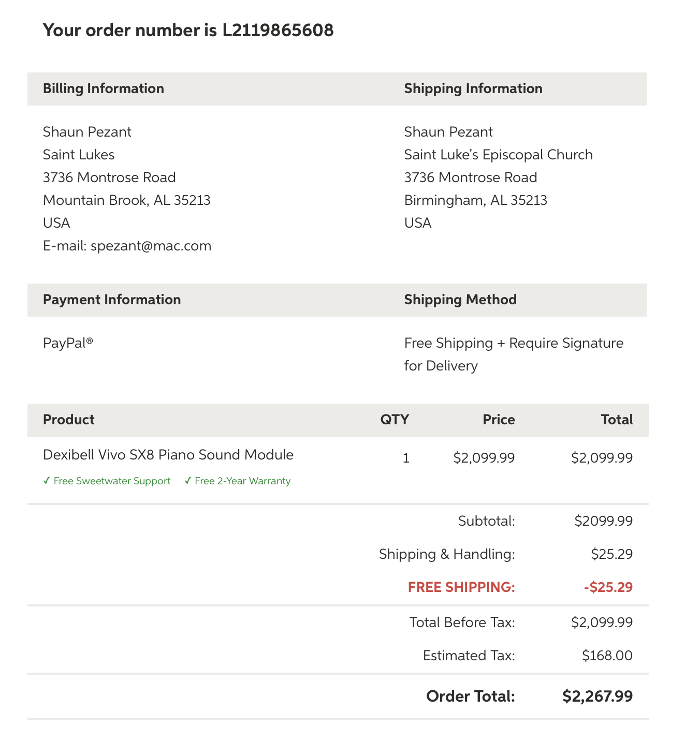This screenshot has width=700, height=742.
Task: Click the Shipping Method section header
Action: coord(460,300)
